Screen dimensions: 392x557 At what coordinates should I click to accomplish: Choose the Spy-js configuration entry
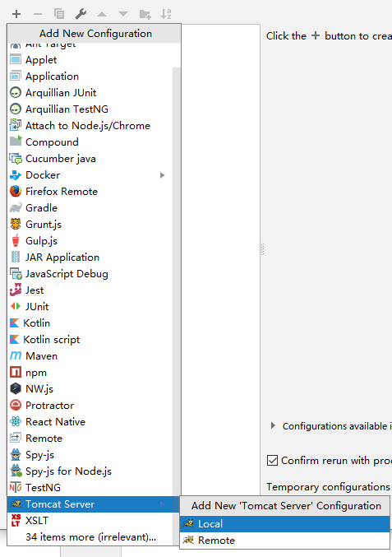90,454
